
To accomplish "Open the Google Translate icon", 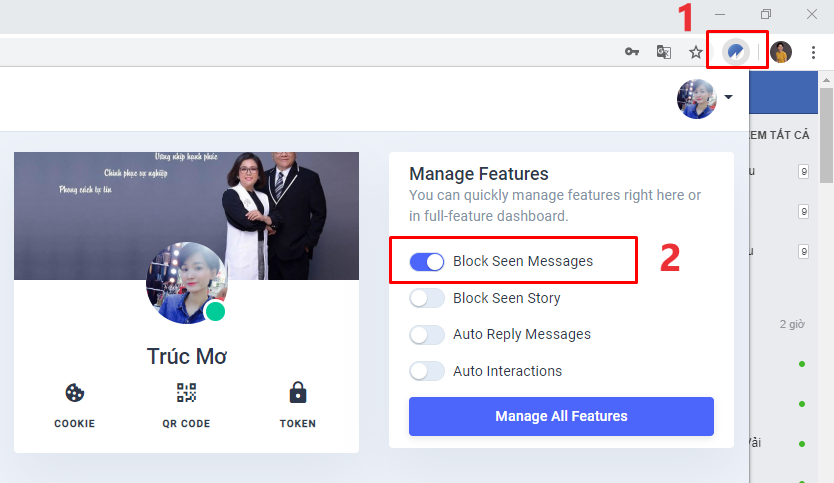I will click(664, 52).
